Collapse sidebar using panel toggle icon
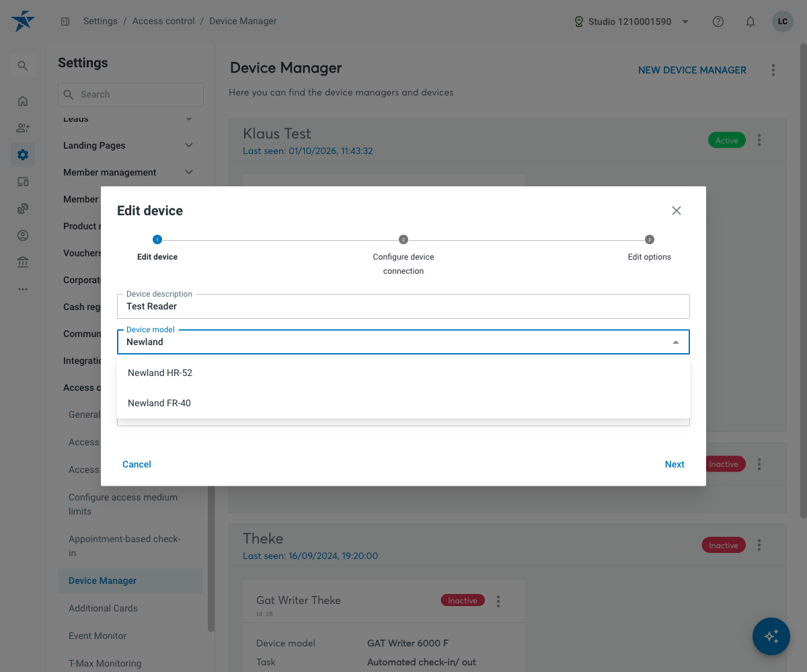This screenshot has height=672, width=807. pos(65,22)
